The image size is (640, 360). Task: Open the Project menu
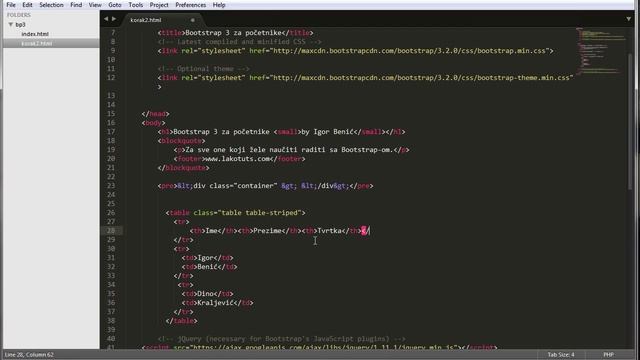tap(159, 5)
